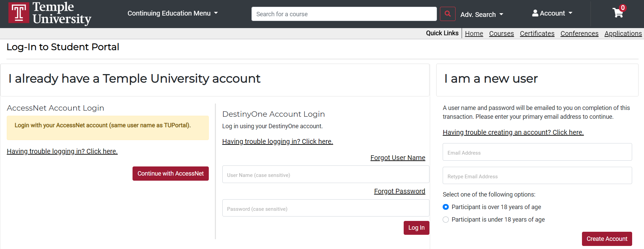Viewport: 644px width, 249px height.
Task: Click the Account person icon
Action: point(535,13)
